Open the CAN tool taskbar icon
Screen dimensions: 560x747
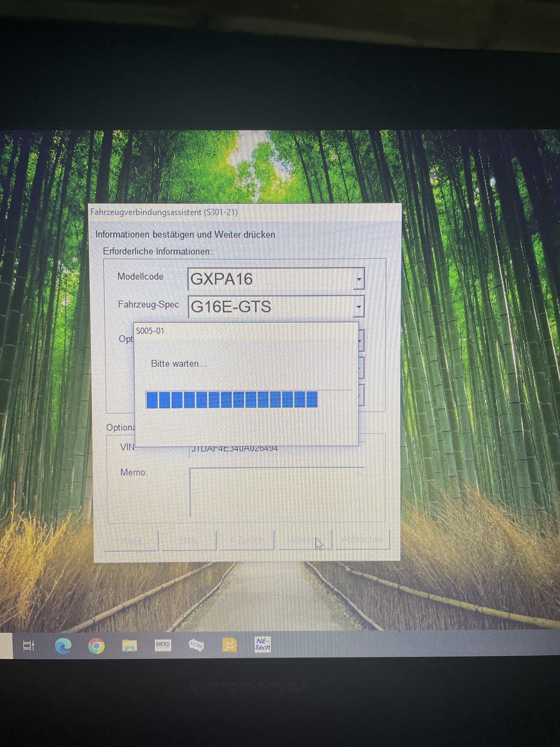[163, 645]
